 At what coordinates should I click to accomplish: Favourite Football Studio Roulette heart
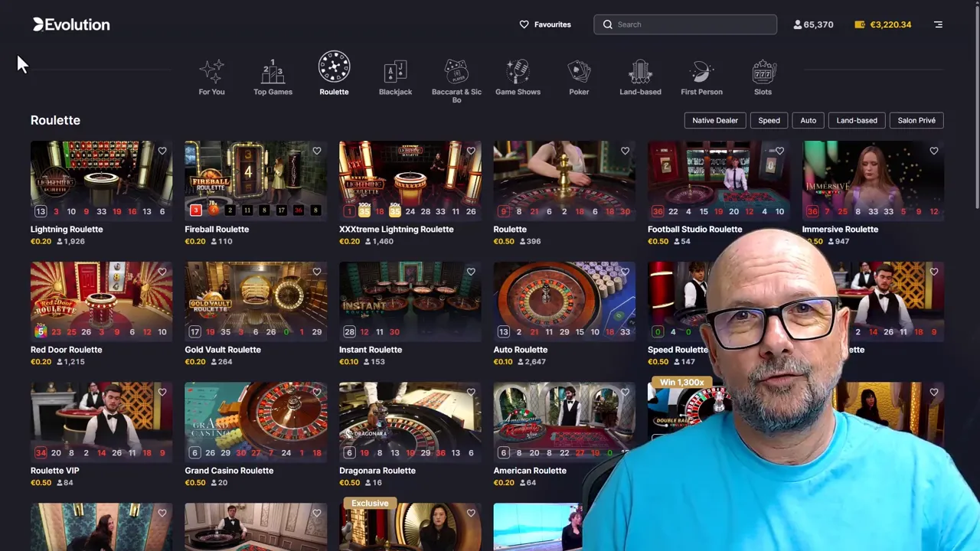pyautogui.click(x=779, y=151)
